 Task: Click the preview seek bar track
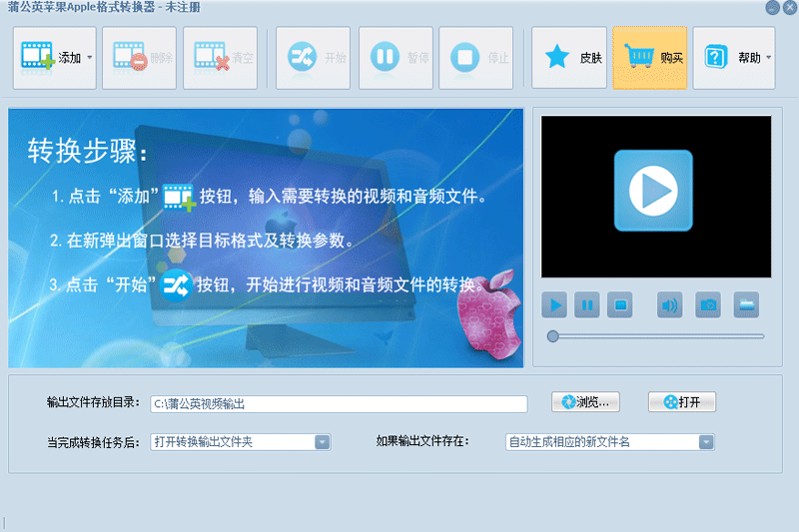tap(657, 336)
